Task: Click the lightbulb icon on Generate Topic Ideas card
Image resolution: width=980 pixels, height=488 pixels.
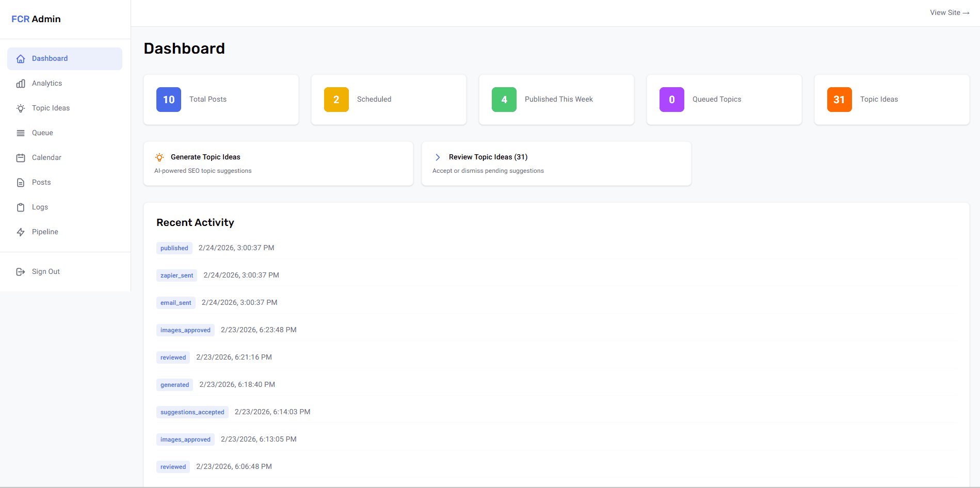Action: click(x=159, y=157)
